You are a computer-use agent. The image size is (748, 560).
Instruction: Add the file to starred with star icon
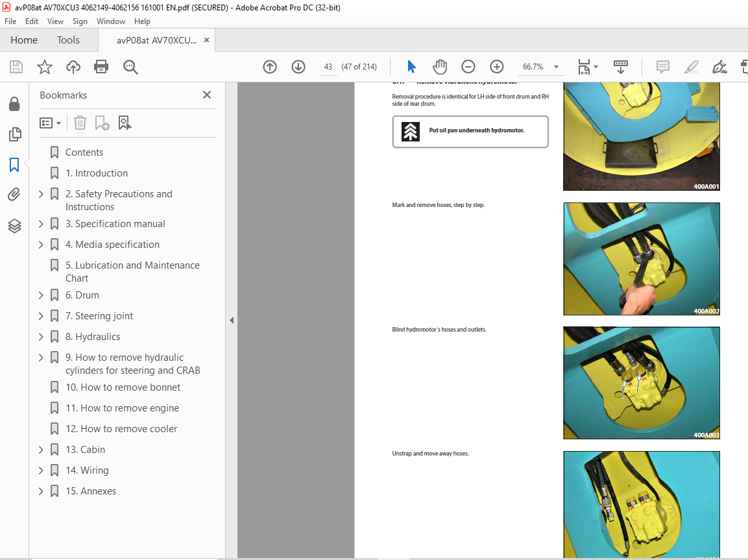coord(44,67)
